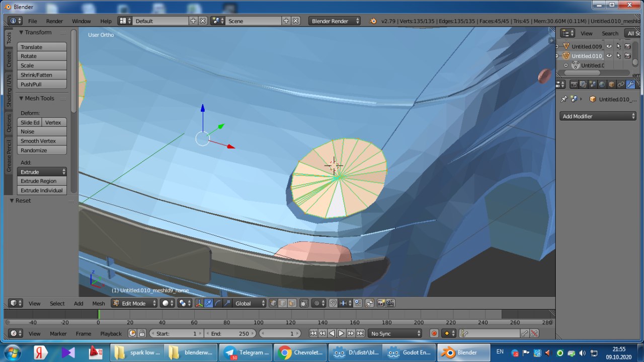The width and height of the screenshot is (644, 362).
Task: Toggle snap during transform magnet
Action: coord(333,303)
